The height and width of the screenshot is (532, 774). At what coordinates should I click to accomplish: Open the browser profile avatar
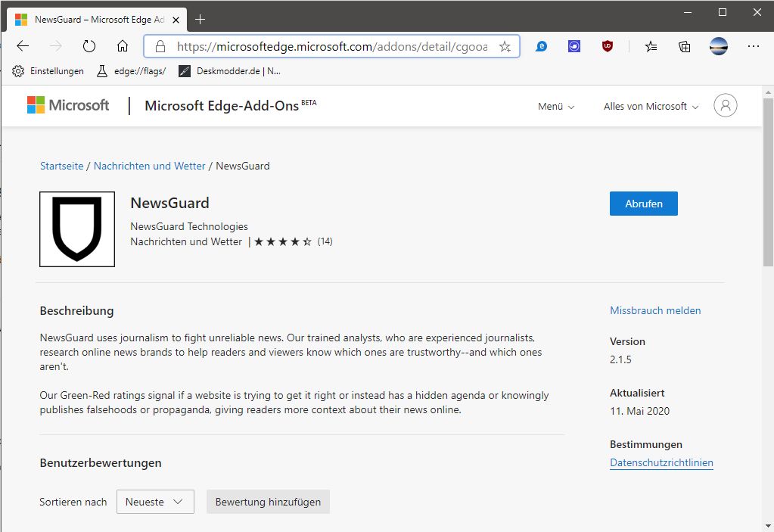[x=718, y=46]
